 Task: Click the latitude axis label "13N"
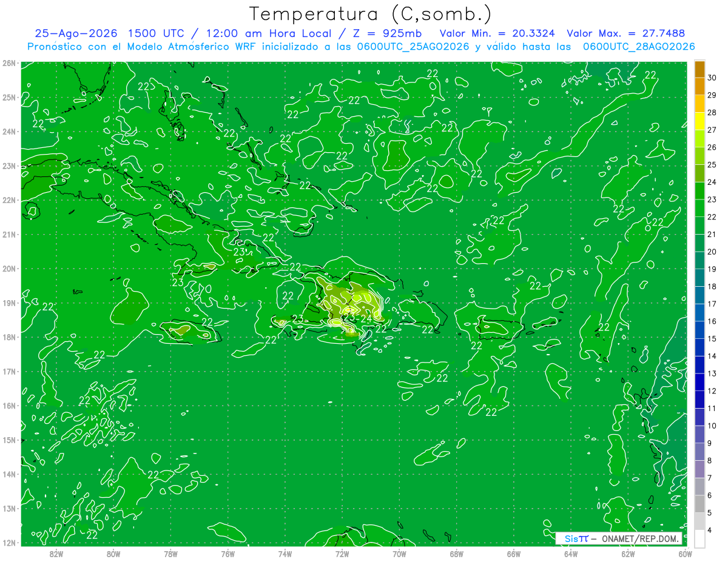tap(9, 508)
